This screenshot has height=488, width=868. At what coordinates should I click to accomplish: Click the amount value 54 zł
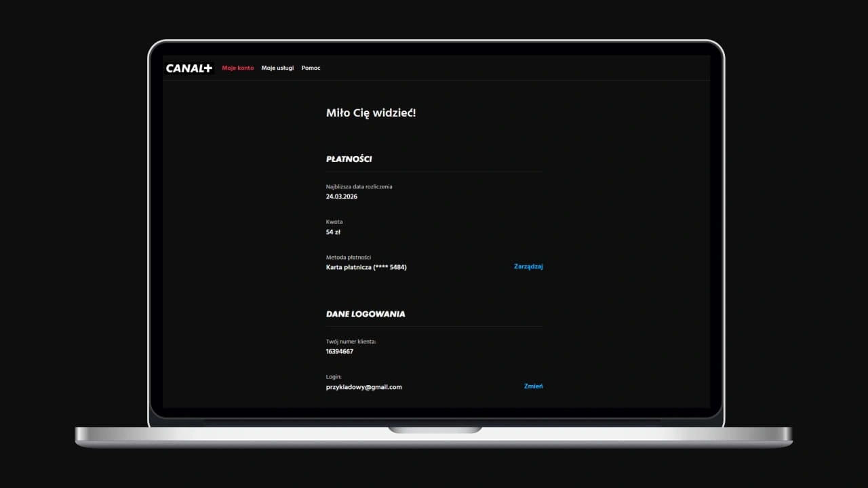pyautogui.click(x=333, y=232)
